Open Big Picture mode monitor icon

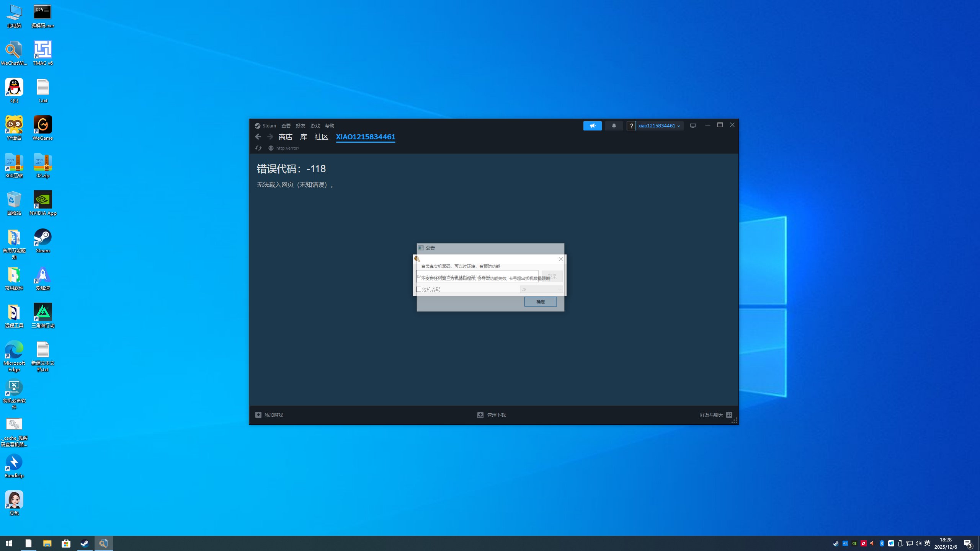pos(693,126)
